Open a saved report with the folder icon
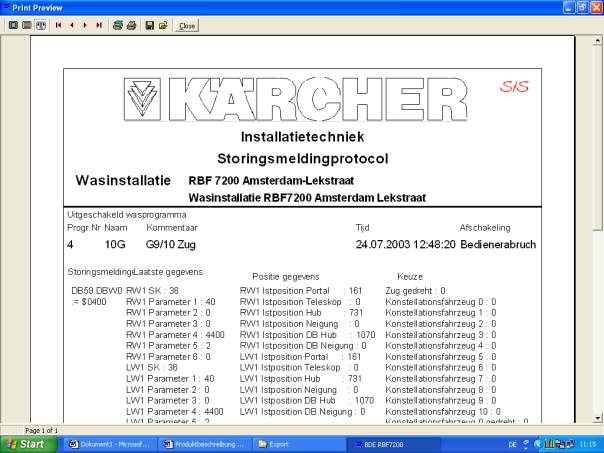This screenshot has height=453, width=604. tap(163, 25)
